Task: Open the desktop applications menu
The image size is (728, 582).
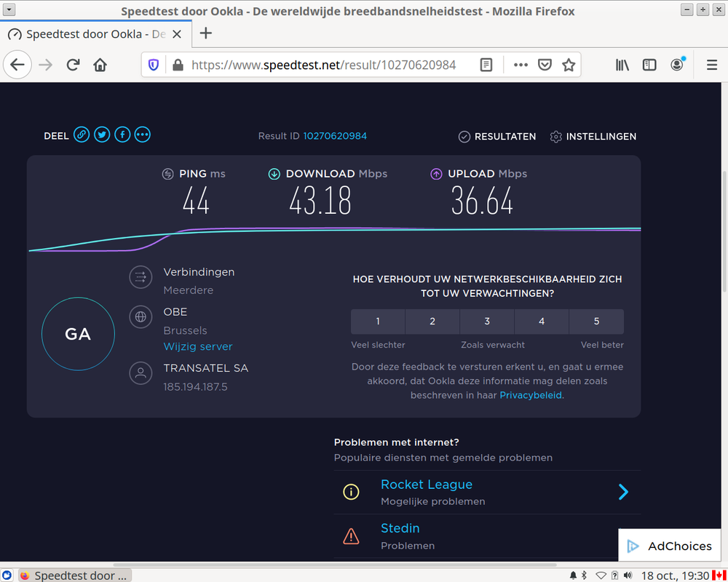Action: tap(7, 575)
